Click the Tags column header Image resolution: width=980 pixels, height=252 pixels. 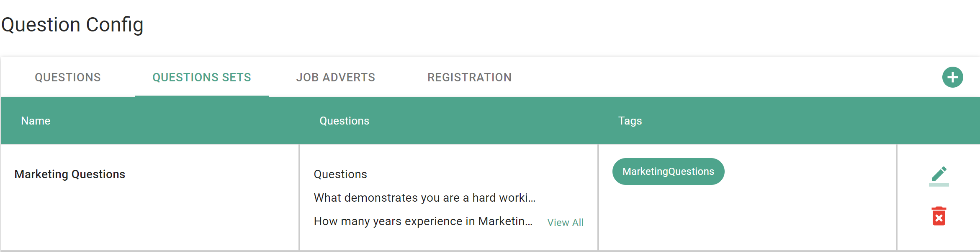pos(630,121)
